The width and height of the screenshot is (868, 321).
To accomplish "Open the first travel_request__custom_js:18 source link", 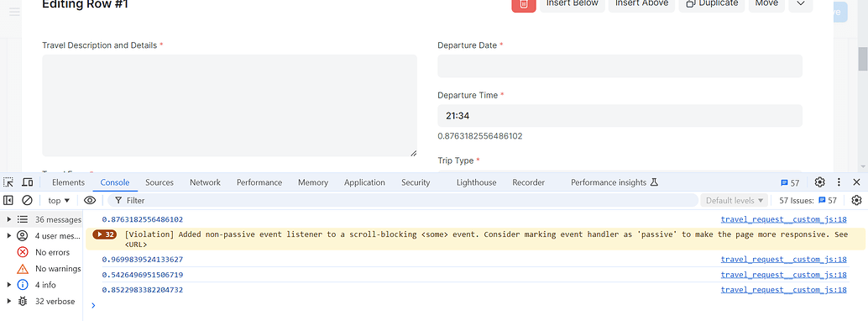I will (x=783, y=219).
